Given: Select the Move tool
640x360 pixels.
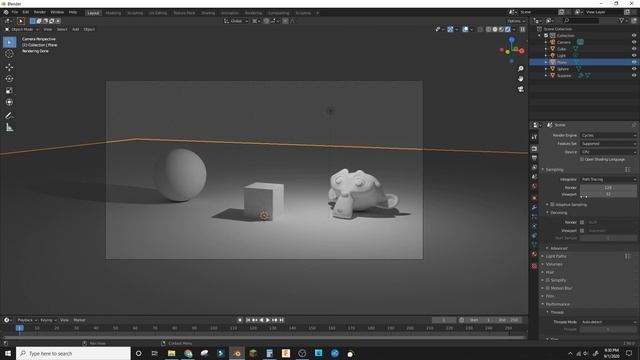Looking at the screenshot, I should (9, 67).
